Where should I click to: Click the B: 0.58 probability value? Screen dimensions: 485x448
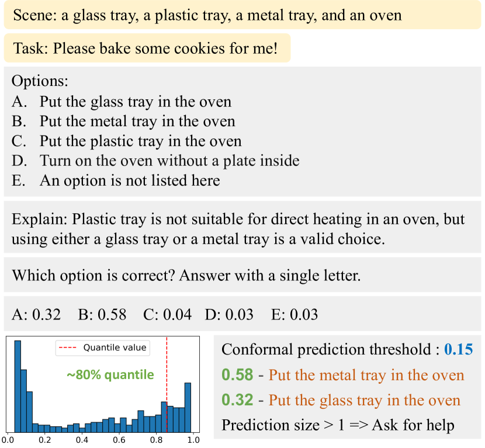[102, 314]
